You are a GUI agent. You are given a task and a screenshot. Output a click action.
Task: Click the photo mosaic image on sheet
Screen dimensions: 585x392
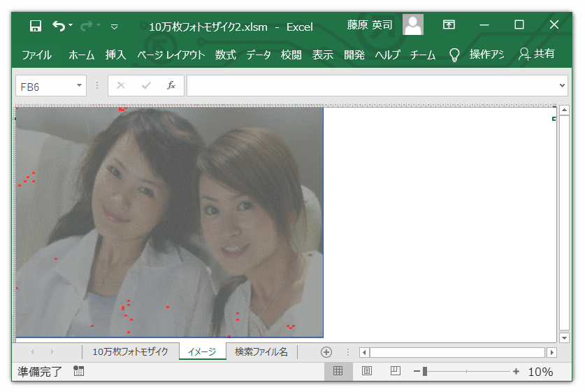(x=169, y=222)
